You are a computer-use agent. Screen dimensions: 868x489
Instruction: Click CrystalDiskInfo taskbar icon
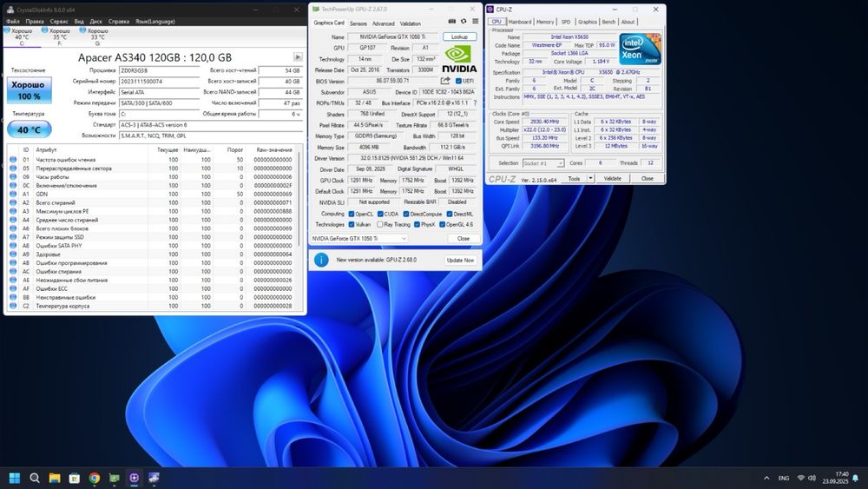coord(154,478)
